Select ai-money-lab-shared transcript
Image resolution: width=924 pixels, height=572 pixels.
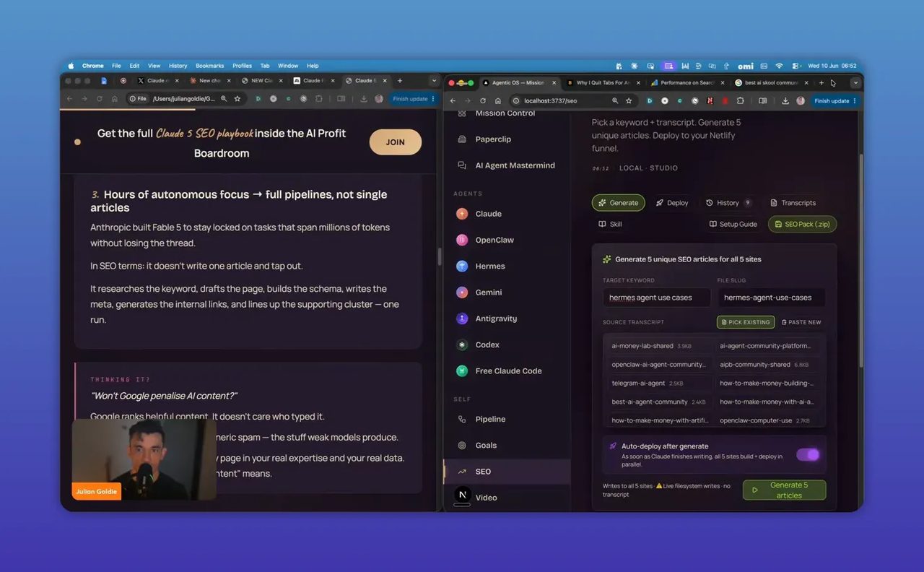[658, 346]
